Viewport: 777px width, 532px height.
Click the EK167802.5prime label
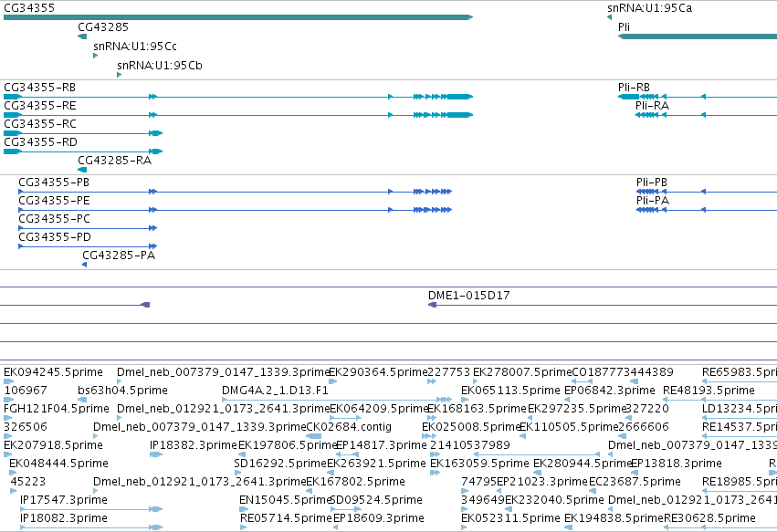[355, 482]
